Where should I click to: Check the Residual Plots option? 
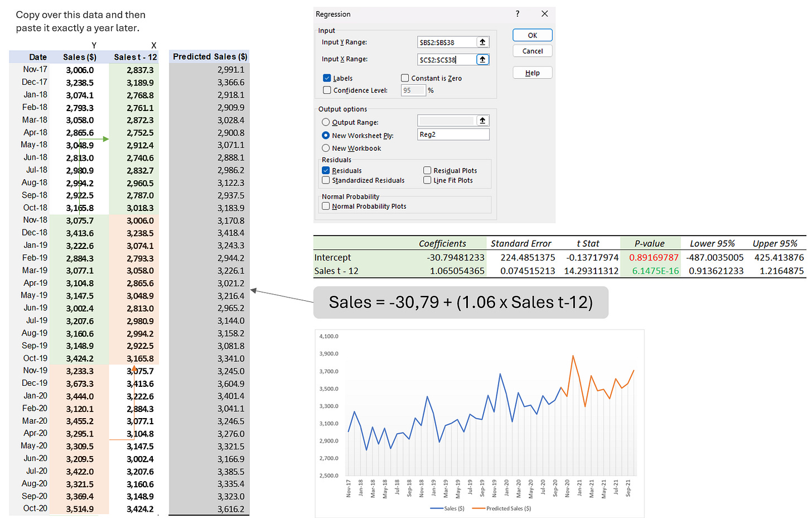[427, 170]
